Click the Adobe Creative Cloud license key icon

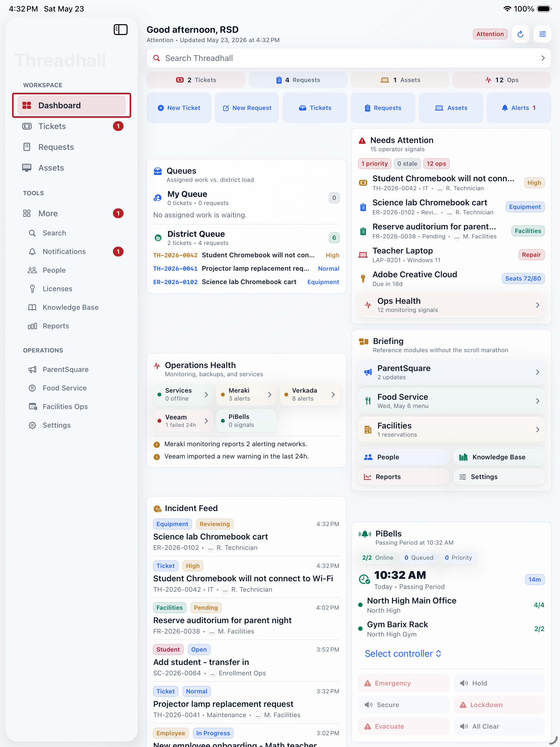pyautogui.click(x=363, y=279)
